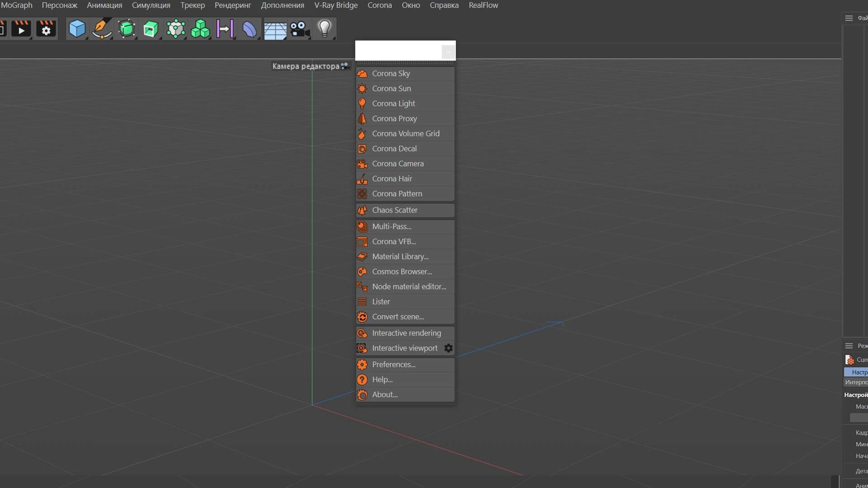
Task: Close the torn-off Corona menu window
Action: click(448, 52)
